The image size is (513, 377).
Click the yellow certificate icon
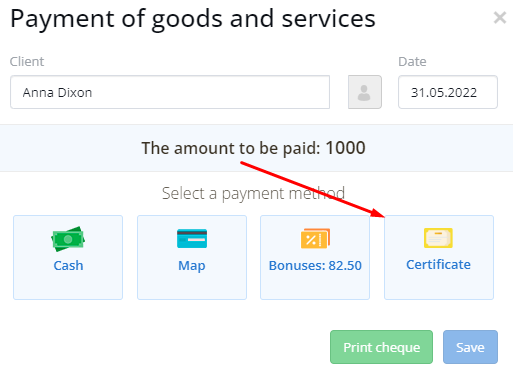pyautogui.click(x=438, y=238)
